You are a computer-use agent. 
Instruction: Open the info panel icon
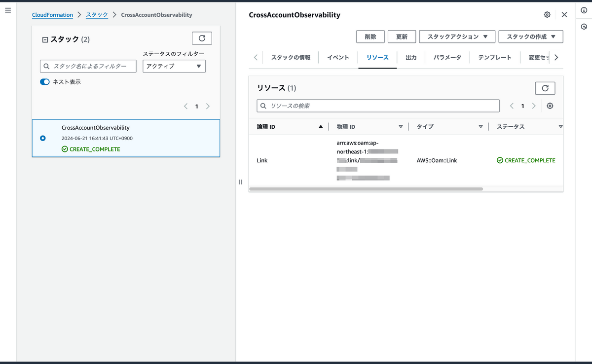click(584, 10)
